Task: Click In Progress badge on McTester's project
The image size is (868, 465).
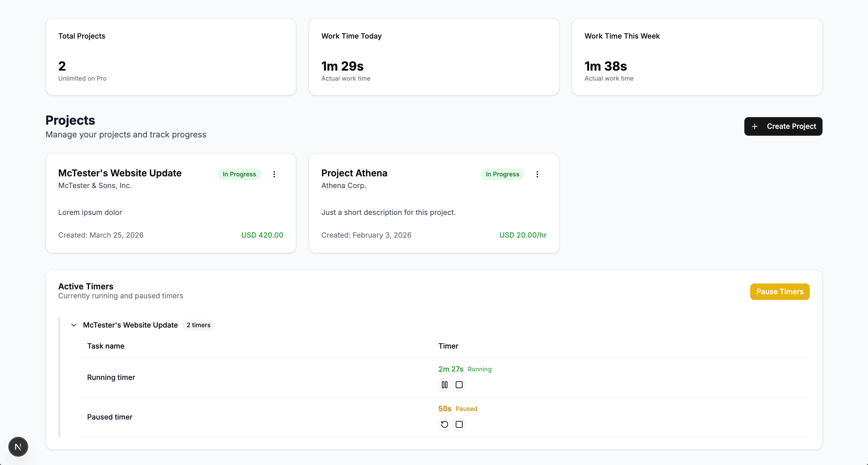Action: coord(239,174)
